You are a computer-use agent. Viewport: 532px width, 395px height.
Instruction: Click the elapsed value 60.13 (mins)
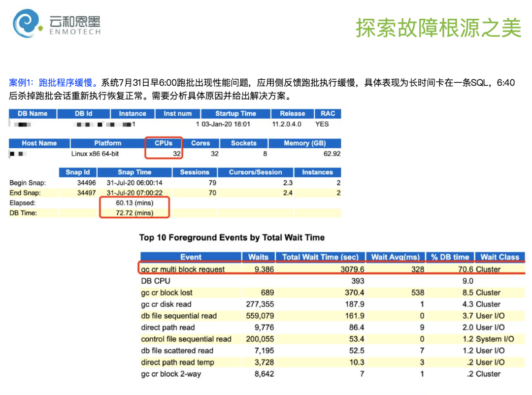(x=134, y=203)
